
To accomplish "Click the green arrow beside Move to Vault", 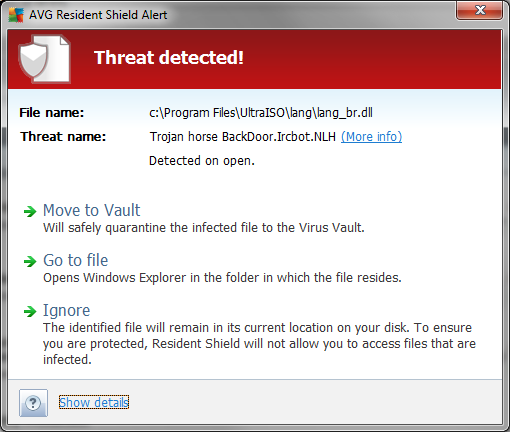I will pos(30,211).
